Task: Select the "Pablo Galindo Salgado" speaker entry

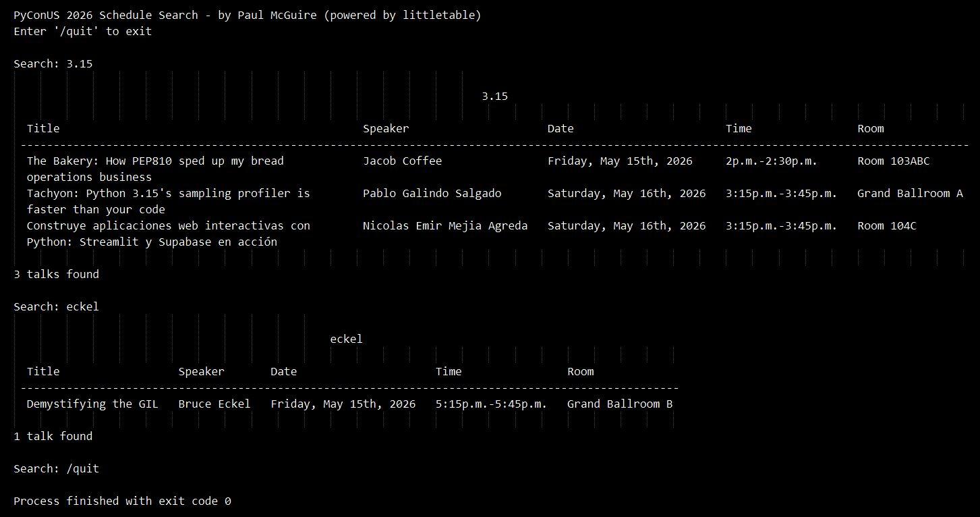Action: 432,193
